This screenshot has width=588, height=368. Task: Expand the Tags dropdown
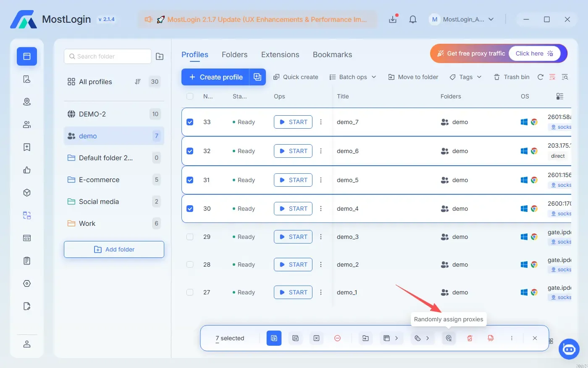coord(465,77)
